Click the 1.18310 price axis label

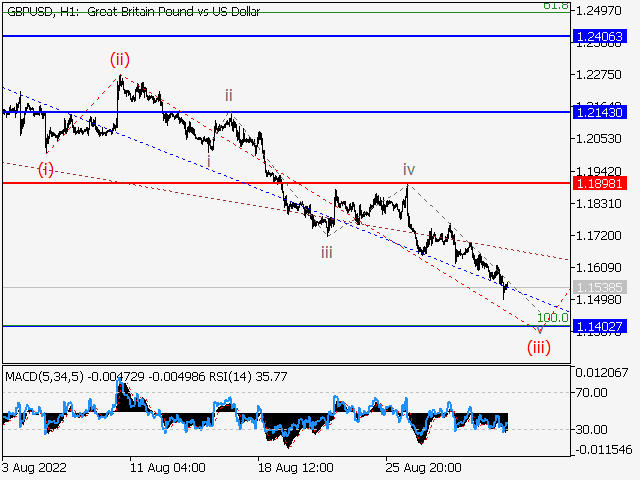click(598, 203)
